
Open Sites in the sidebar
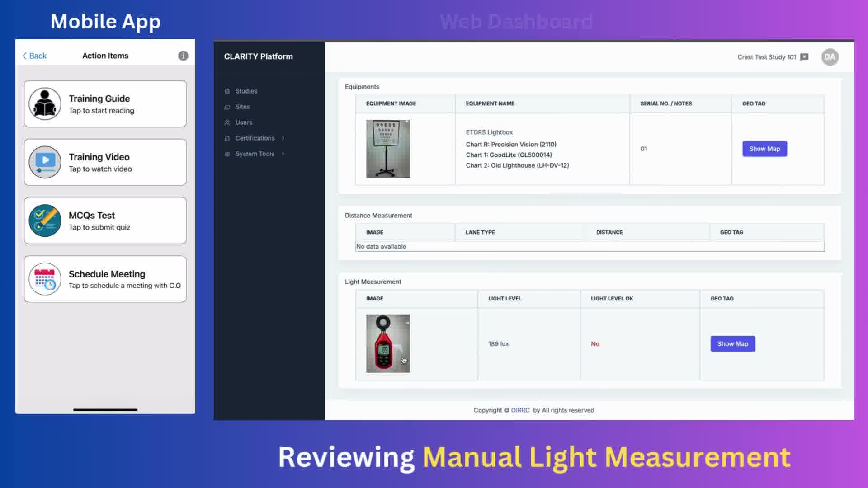click(x=242, y=107)
